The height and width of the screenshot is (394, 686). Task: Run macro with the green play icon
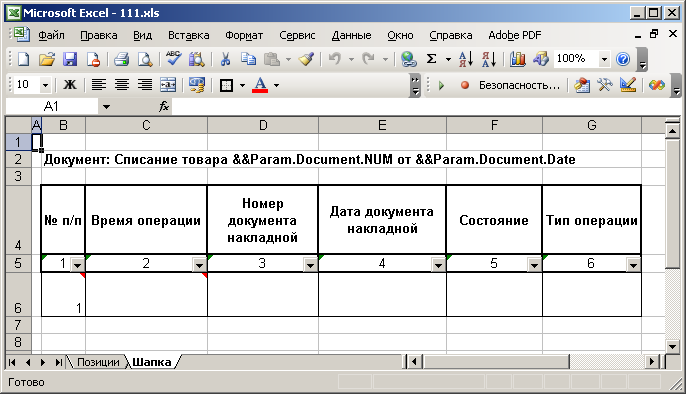pos(441,85)
